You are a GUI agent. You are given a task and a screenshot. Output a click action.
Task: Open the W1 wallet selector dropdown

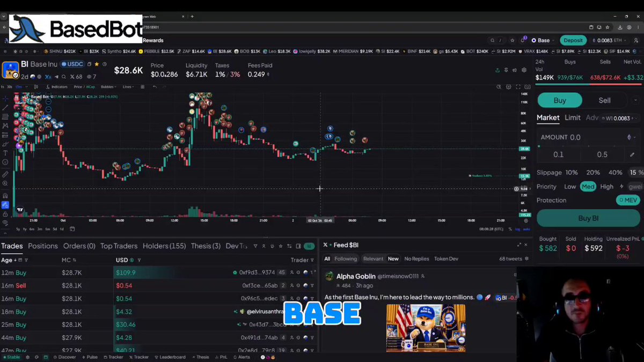[x=621, y=118]
